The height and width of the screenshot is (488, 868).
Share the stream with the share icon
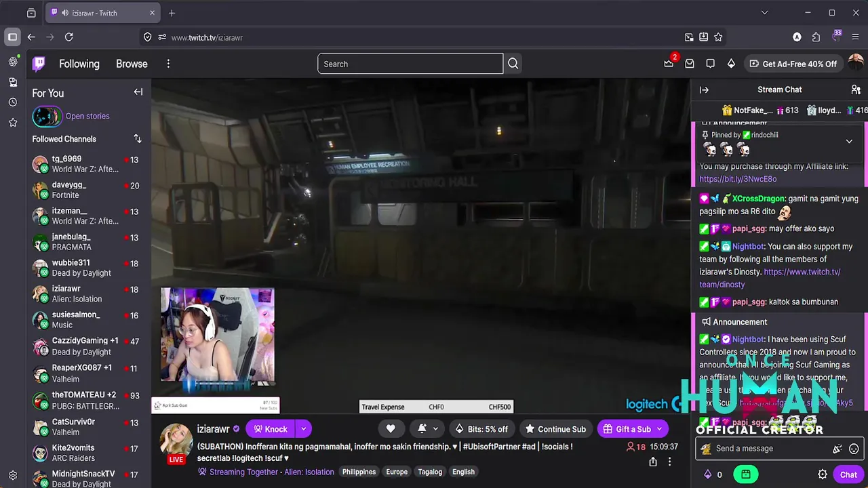tap(652, 462)
